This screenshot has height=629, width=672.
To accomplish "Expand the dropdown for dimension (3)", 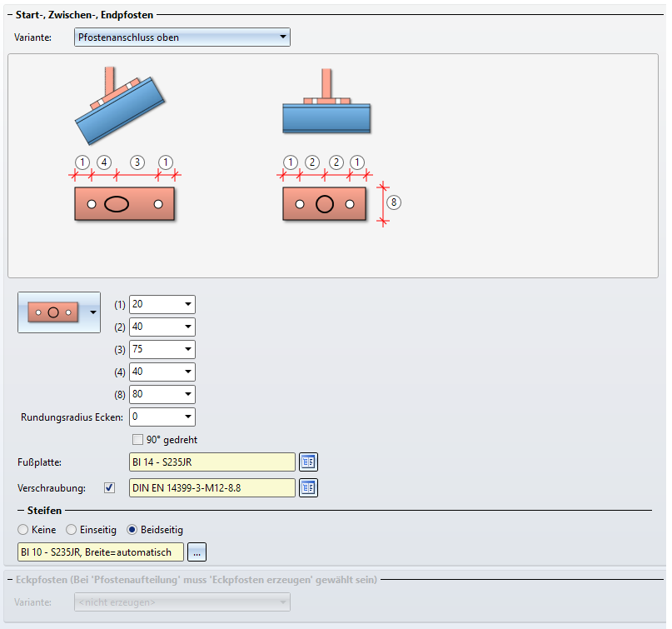I will pos(188,349).
